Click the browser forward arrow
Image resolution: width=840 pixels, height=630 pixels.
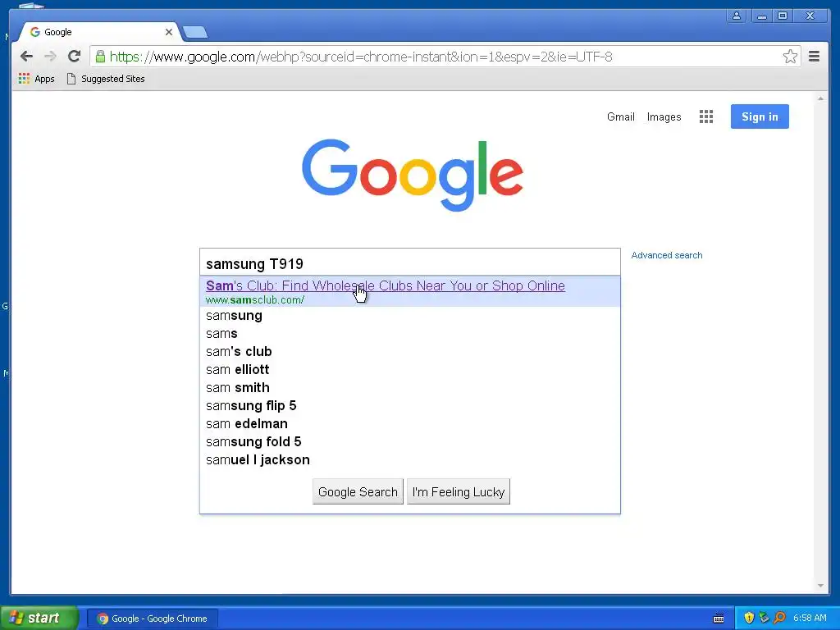[x=50, y=57]
